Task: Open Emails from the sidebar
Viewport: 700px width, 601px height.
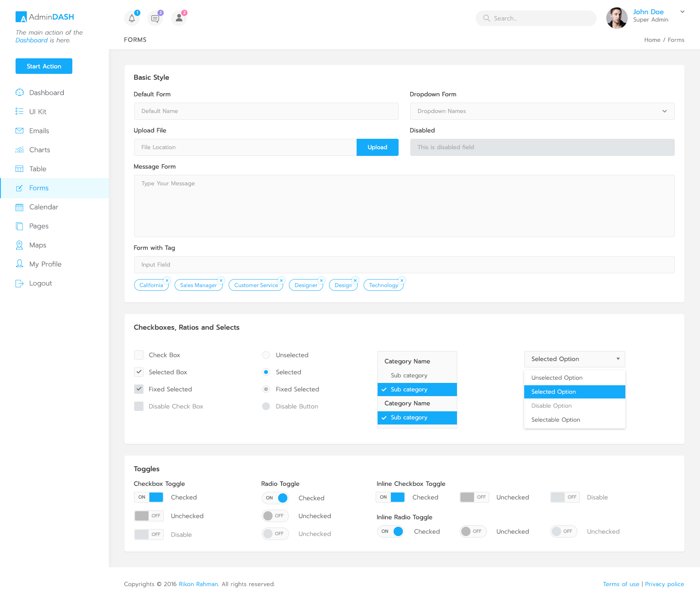Action: [39, 131]
